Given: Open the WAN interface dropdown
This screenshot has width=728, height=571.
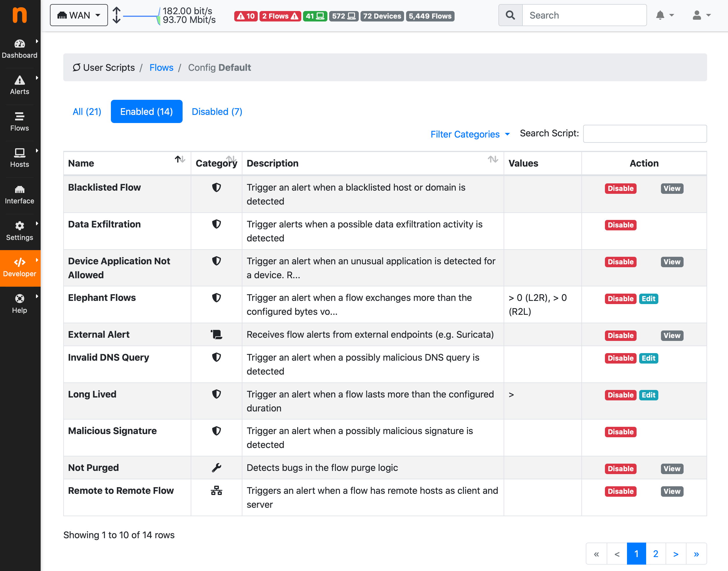Looking at the screenshot, I should (x=79, y=15).
